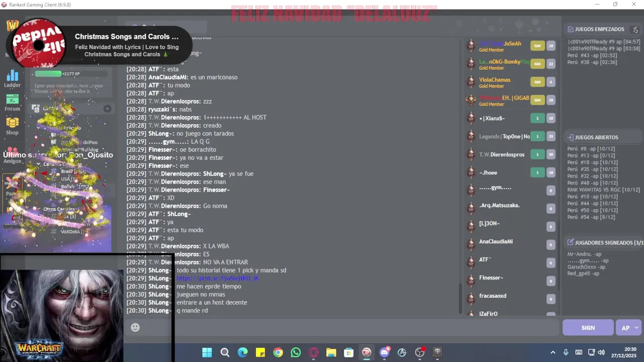The width and height of the screenshot is (644, 362).
Task: Click the Jugadores Signeados header icon
Action: pyautogui.click(x=571, y=242)
